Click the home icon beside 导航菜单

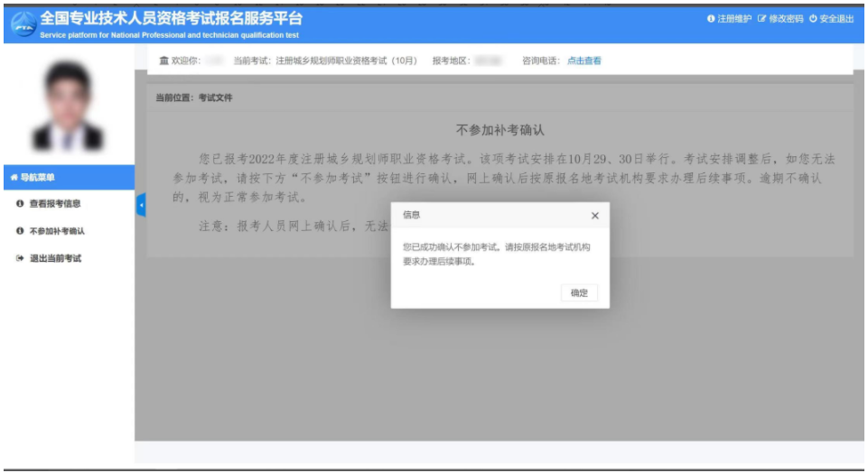pyautogui.click(x=14, y=178)
